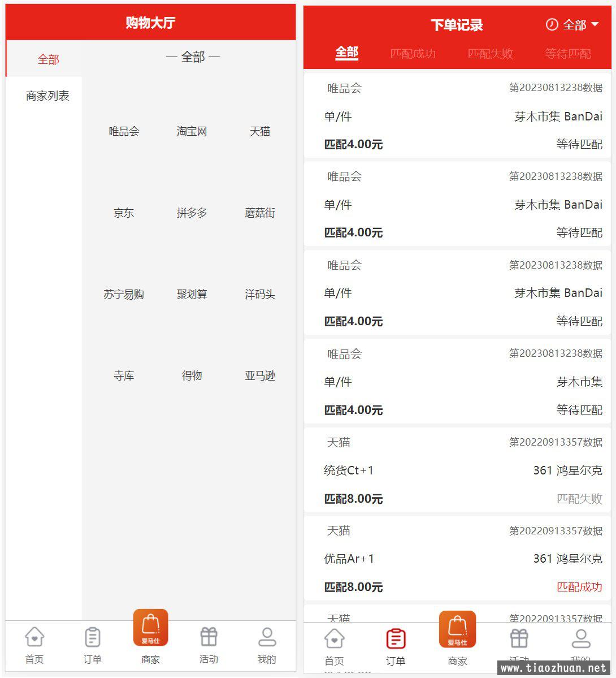This screenshot has height=678, width=616.
Task: Click the — 全部 — section heading
Action: click(x=193, y=57)
